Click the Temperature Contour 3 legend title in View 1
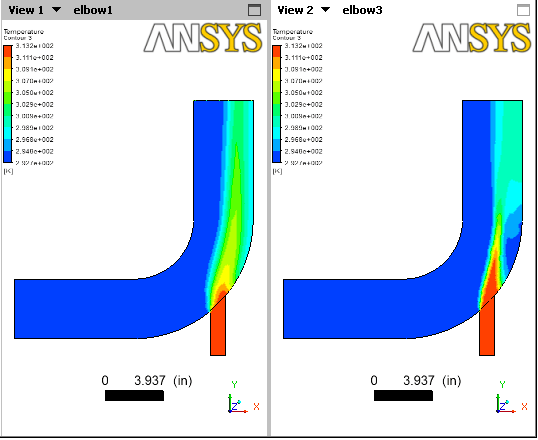 tap(24, 34)
